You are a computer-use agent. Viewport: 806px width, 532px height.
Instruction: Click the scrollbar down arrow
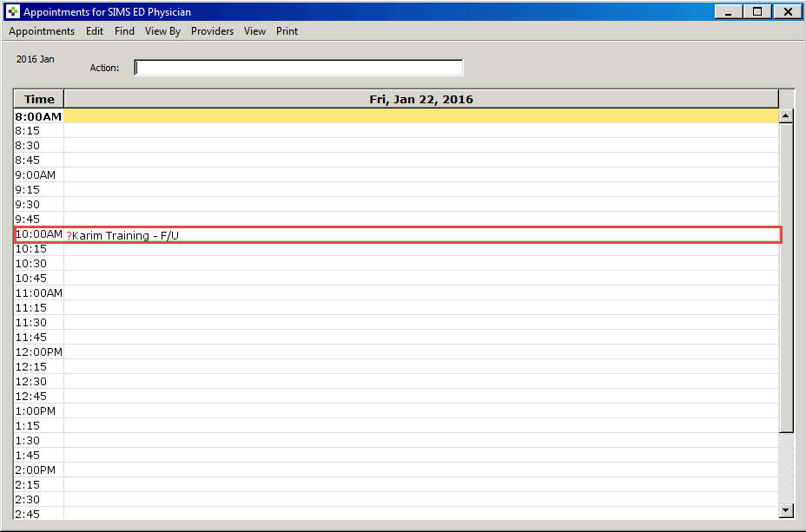(x=786, y=510)
